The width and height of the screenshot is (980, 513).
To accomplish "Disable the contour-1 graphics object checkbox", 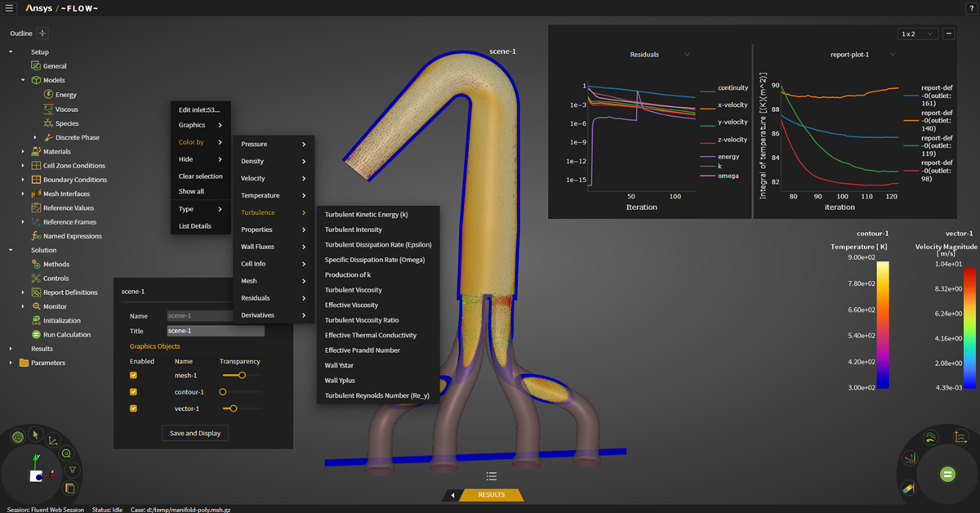I will (x=133, y=392).
